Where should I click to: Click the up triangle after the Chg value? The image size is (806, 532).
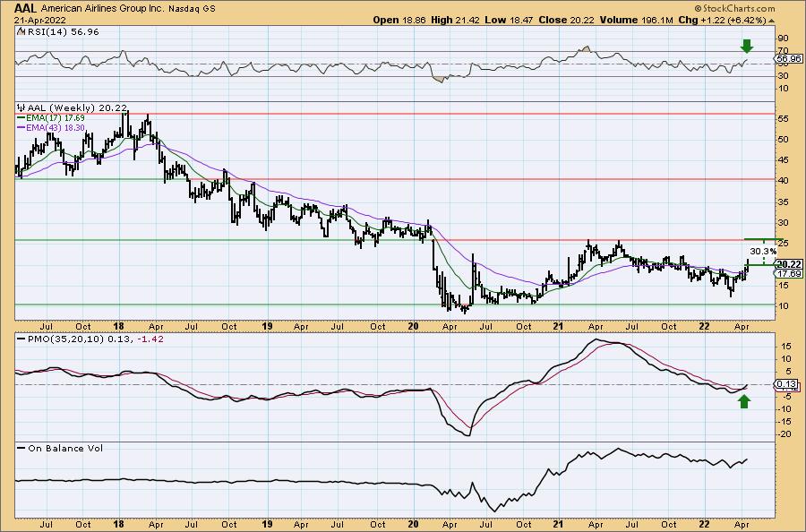click(772, 21)
